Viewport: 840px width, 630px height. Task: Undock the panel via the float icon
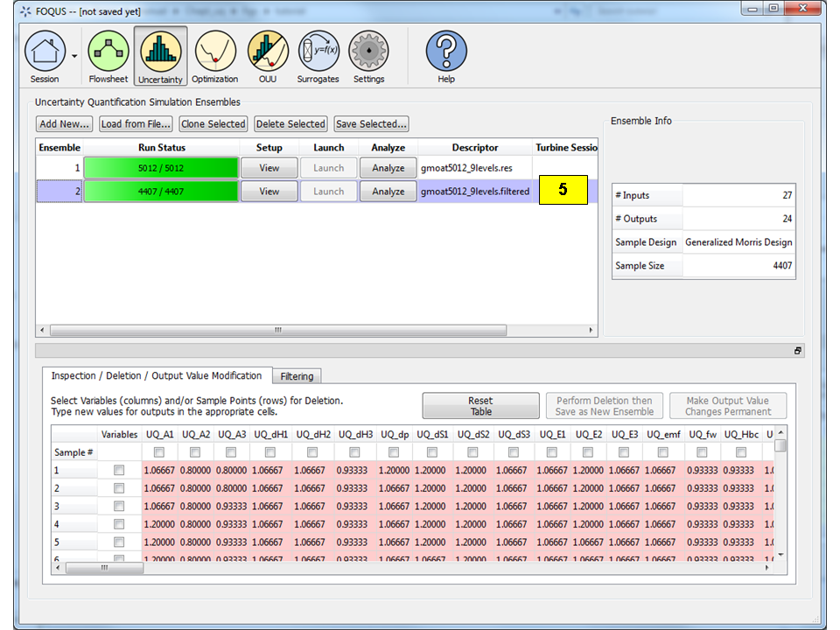(x=797, y=350)
